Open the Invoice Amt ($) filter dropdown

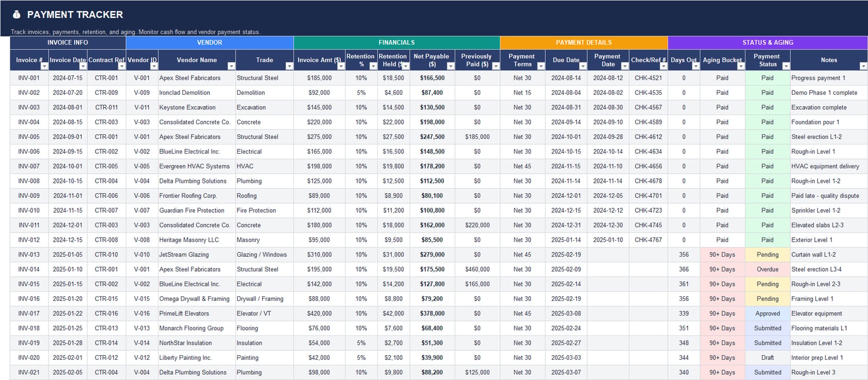(x=340, y=66)
